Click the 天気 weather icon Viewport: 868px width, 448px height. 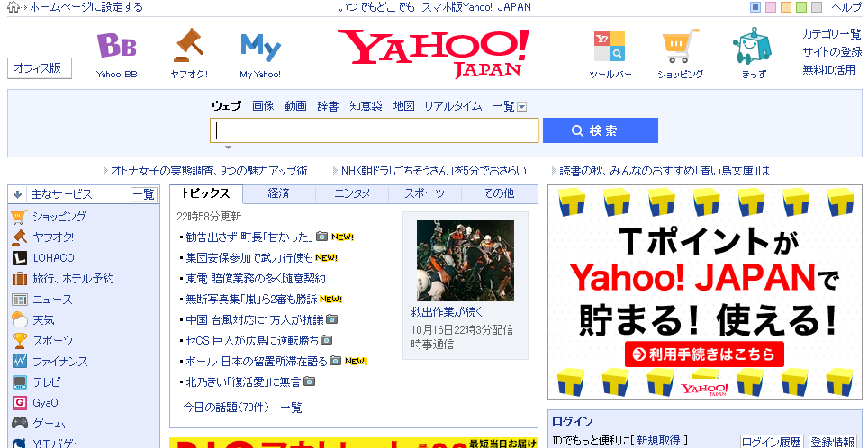pyautogui.click(x=20, y=320)
